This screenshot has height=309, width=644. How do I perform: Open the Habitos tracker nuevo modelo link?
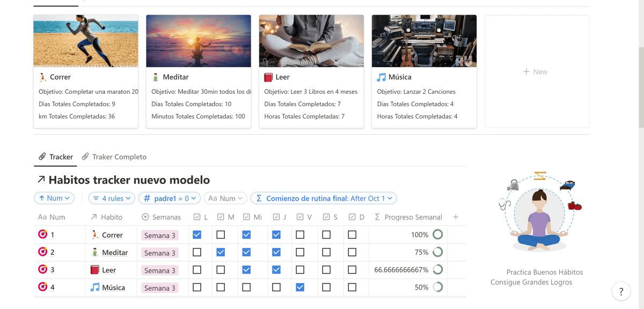(129, 180)
